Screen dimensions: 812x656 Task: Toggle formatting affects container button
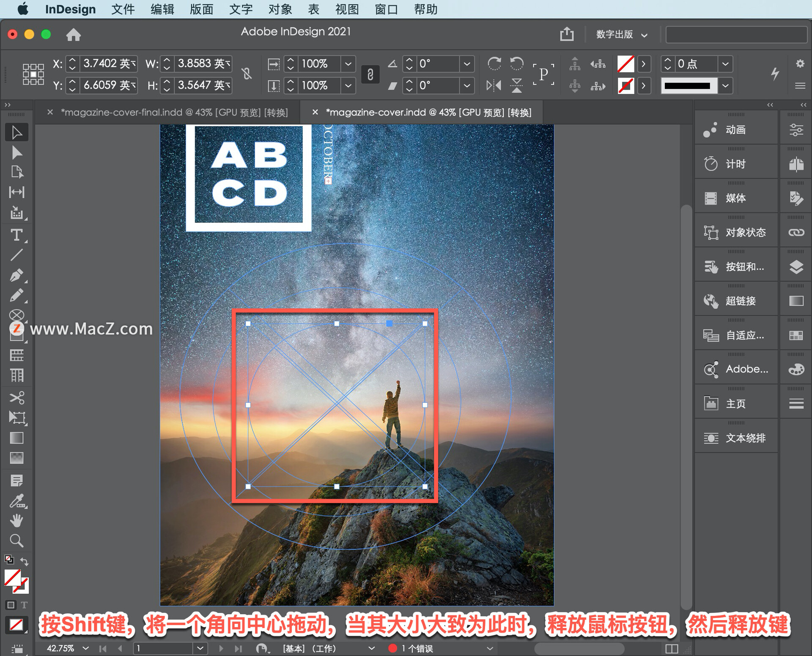[11, 604]
